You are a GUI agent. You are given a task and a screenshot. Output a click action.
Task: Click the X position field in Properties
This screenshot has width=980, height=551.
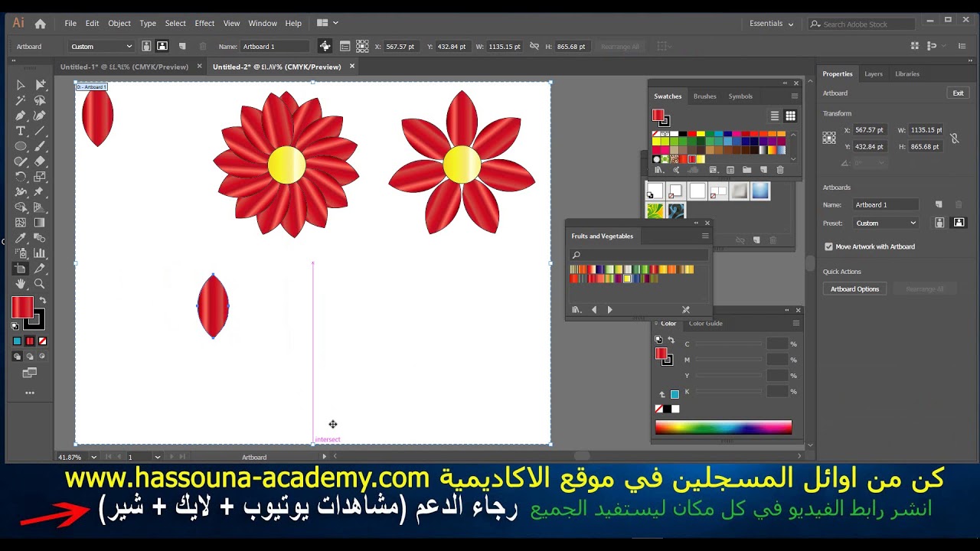coord(869,130)
